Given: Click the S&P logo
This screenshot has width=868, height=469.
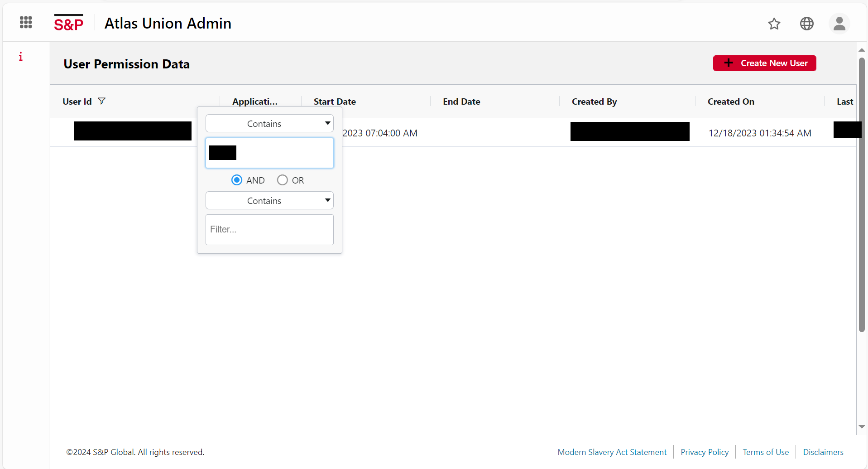Looking at the screenshot, I should 68,23.
